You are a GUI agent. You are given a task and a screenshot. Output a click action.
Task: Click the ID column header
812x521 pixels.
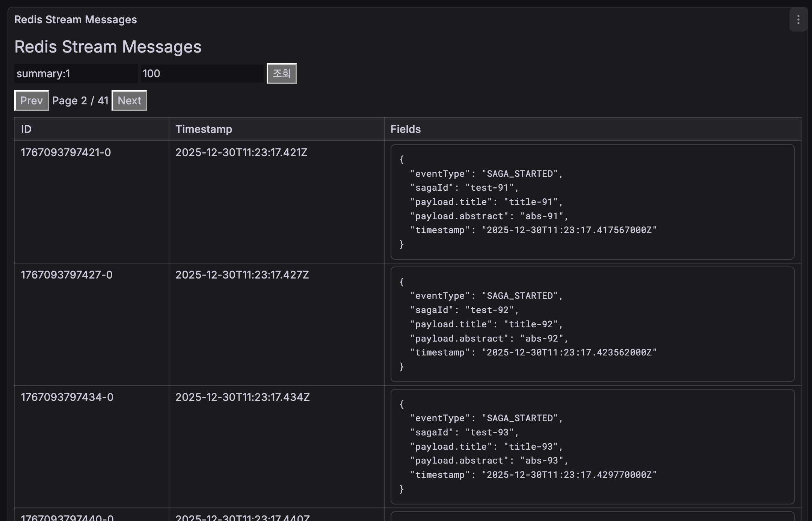coord(26,129)
